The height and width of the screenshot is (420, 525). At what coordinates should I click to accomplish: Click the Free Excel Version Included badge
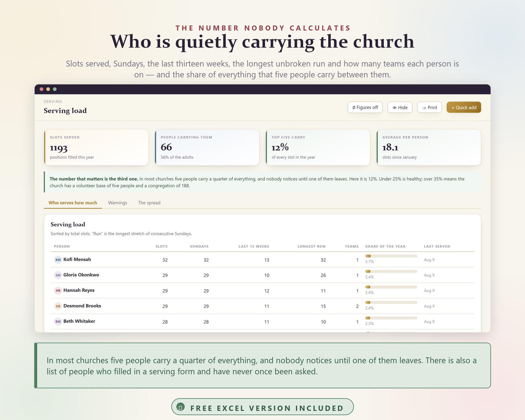tap(262, 407)
